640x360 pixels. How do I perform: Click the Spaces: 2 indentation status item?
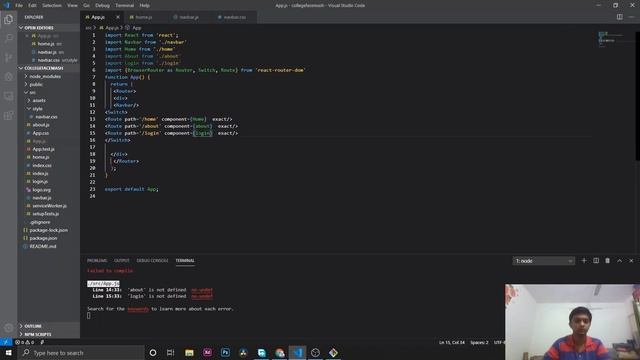(479, 342)
